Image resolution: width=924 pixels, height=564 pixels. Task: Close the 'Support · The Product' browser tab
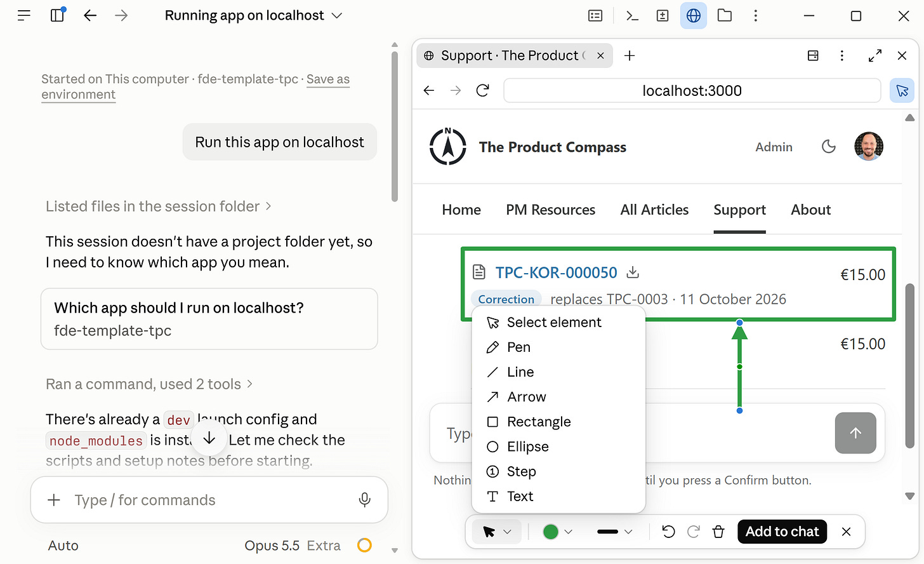(x=600, y=56)
